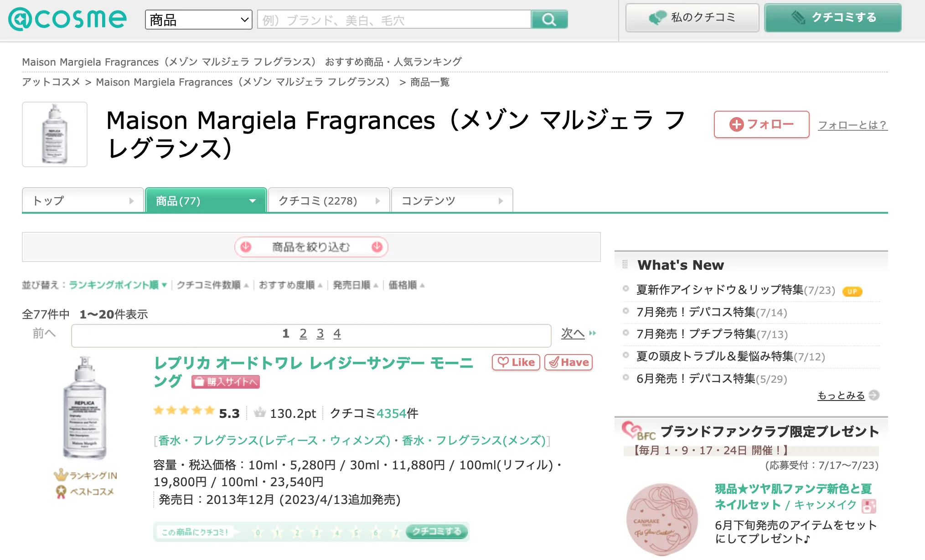Open the コンテンツ tab
The height and width of the screenshot is (560, 925).
pos(452,200)
